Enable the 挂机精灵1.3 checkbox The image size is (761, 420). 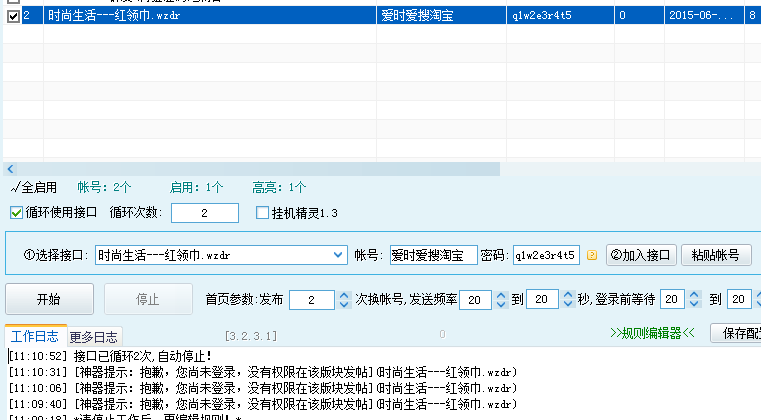[263, 212]
